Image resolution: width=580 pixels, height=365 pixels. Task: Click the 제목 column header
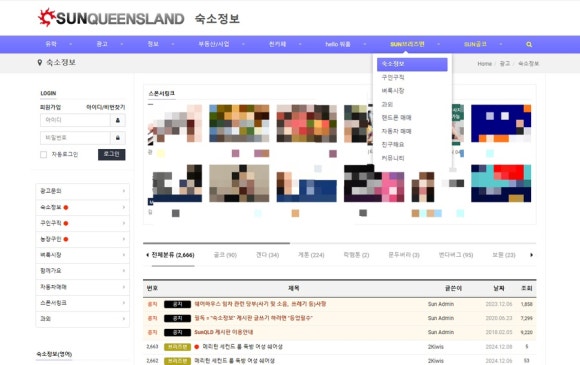pyautogui.click(x=293, y=288)
